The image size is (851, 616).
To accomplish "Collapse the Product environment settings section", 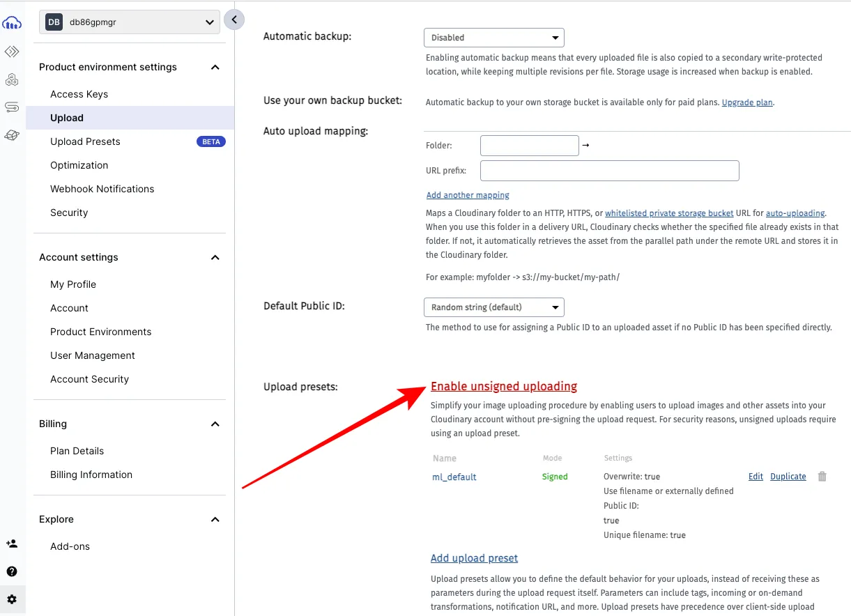I will tap(215, 68).
